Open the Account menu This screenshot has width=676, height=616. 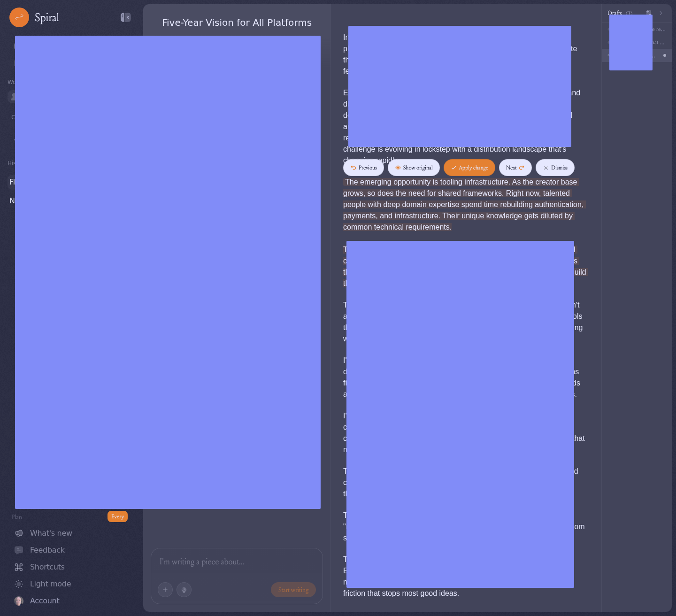[45, 601]
